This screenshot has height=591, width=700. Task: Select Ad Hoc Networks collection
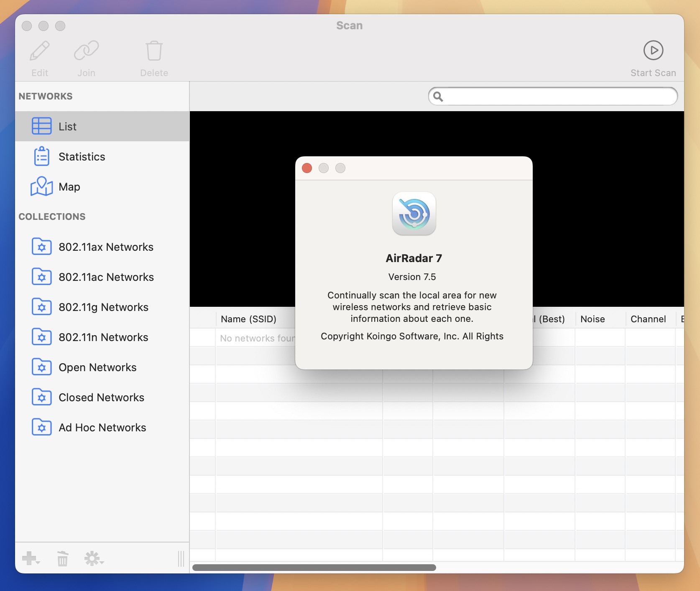click(x=102, y=427)
